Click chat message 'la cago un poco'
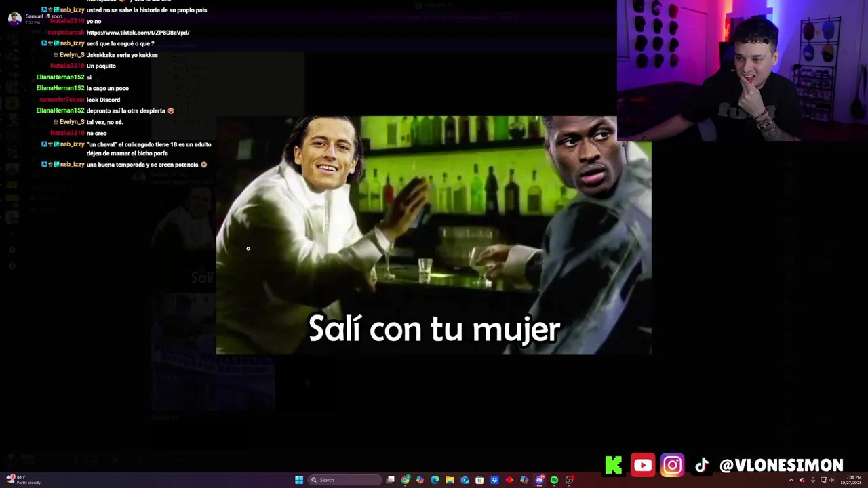This screenshot has width=868, height=488. point(108,88)
